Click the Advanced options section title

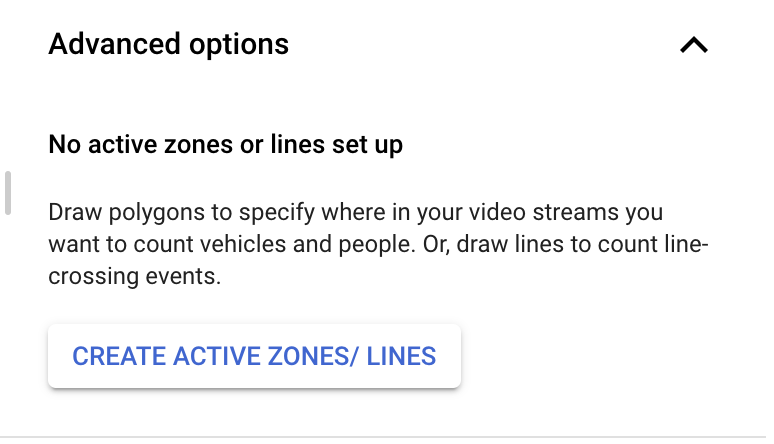169,44
